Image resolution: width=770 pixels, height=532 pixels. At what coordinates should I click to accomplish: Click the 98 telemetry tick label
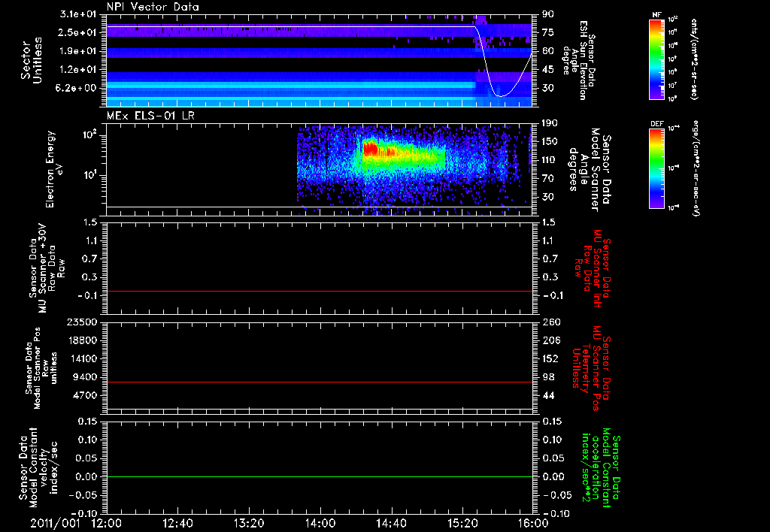pos(547,377)
